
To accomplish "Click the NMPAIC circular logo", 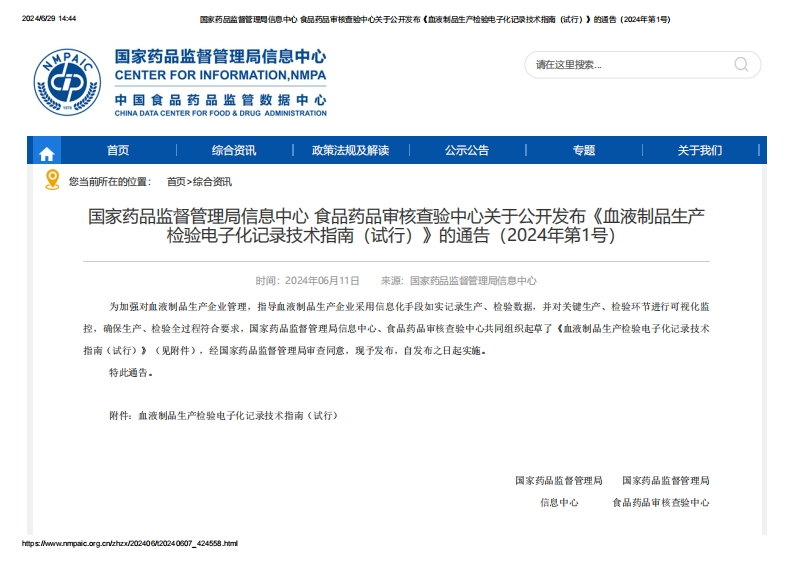I will [67, 81].
